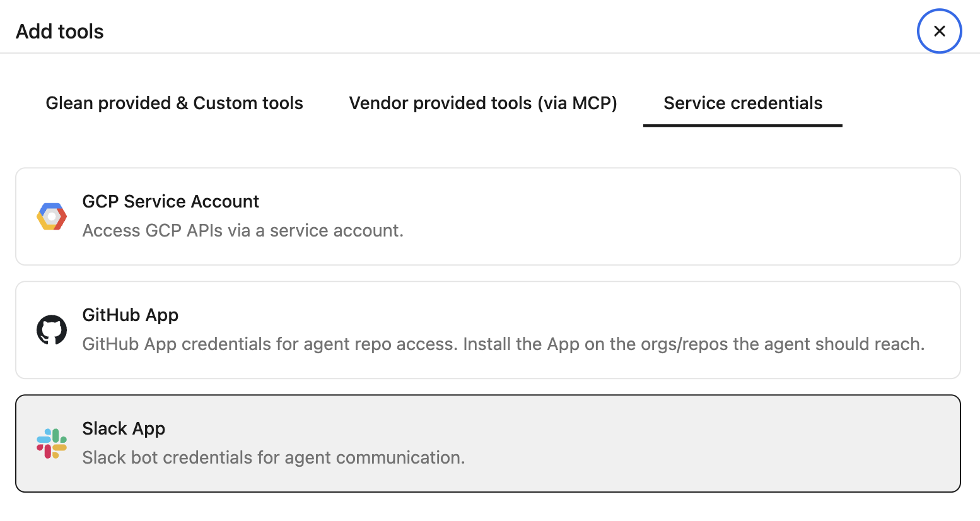Screen dimensions: 980x521
Task: Click the Google Cloud hexagon icon
Action: pyautogui.click(x=52, y=216)
